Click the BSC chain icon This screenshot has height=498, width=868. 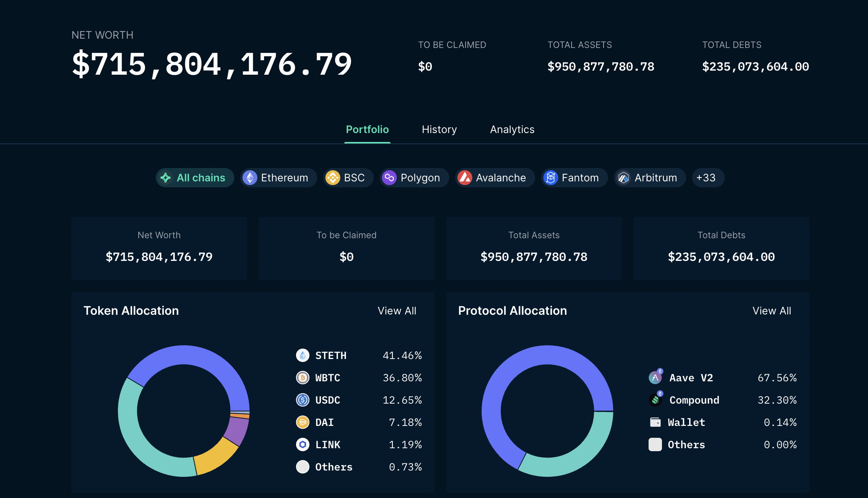[333, 178]
